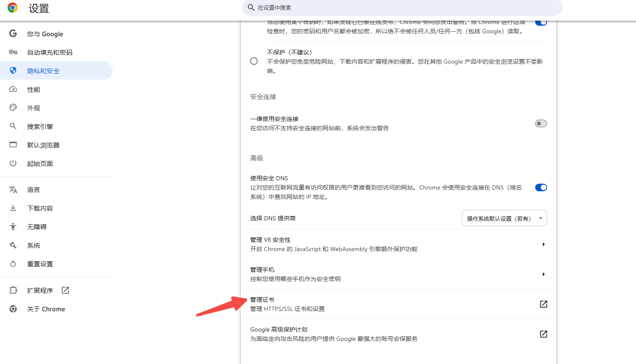636x364 pixels.
Task: Click the 管理 V8 安全性 row title
Action: (x=270, y=240)
